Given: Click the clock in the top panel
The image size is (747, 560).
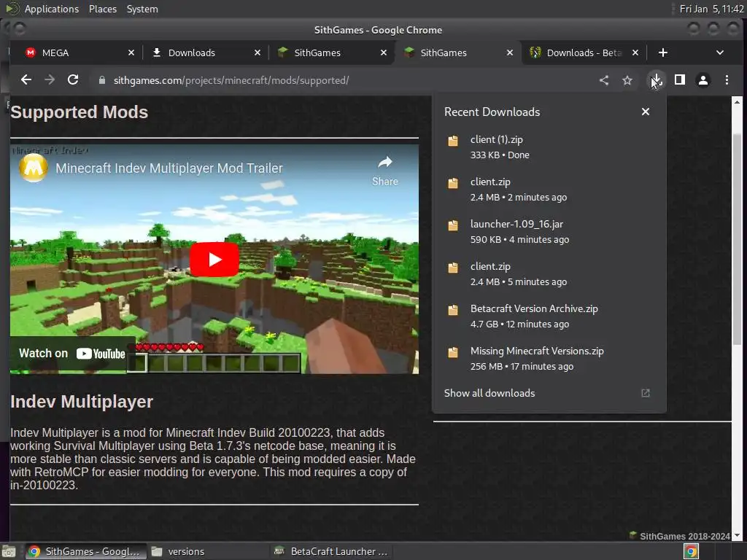Looking at the screenshot, I should (711, 9).
